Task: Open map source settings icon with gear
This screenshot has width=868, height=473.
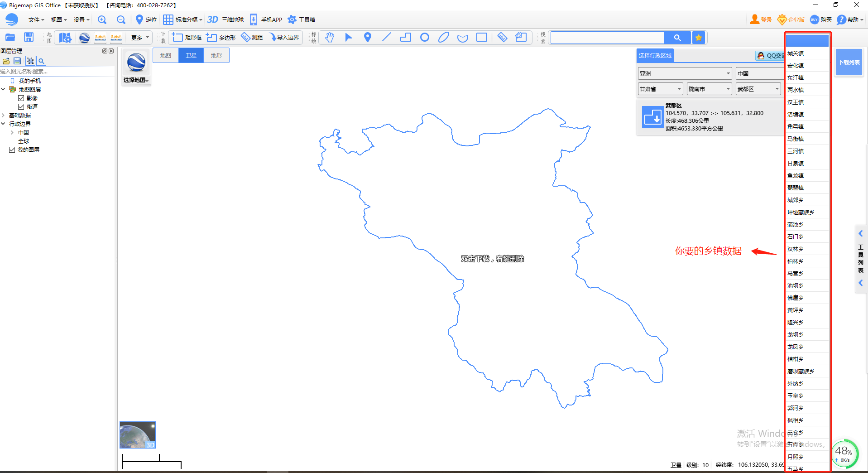Action: click(65, 38)
